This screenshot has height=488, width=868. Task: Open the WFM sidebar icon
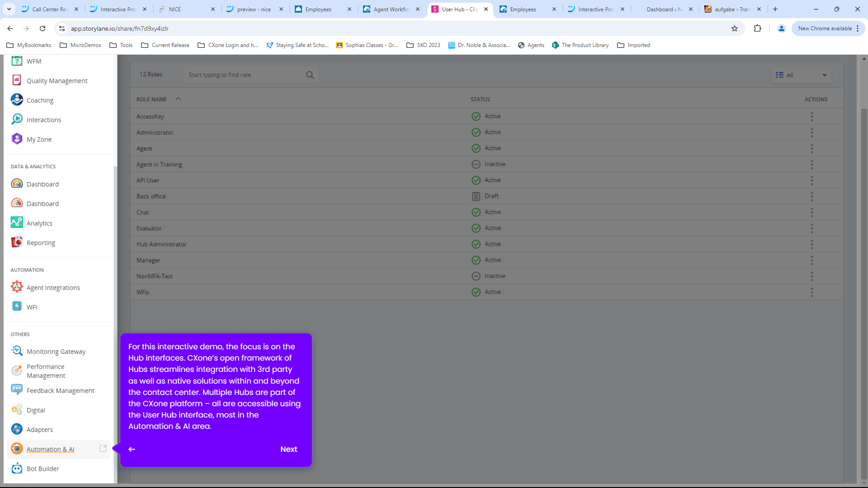17,61
